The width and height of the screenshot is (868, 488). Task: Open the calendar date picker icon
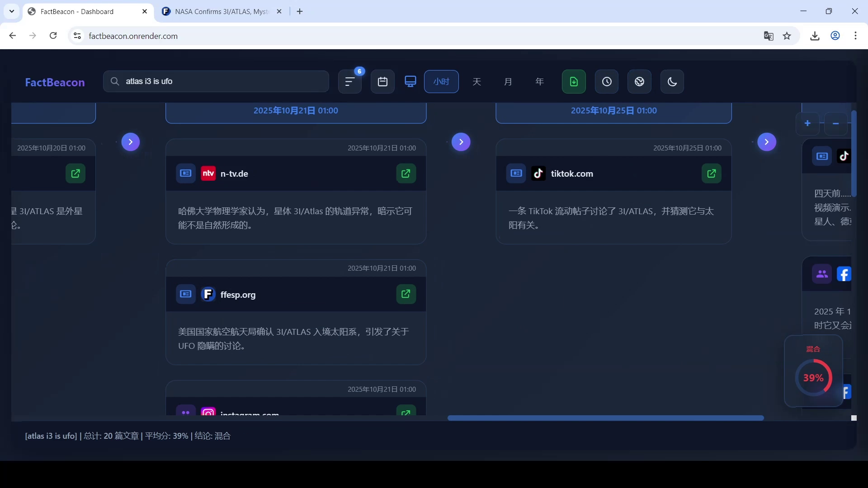point(382,82)
